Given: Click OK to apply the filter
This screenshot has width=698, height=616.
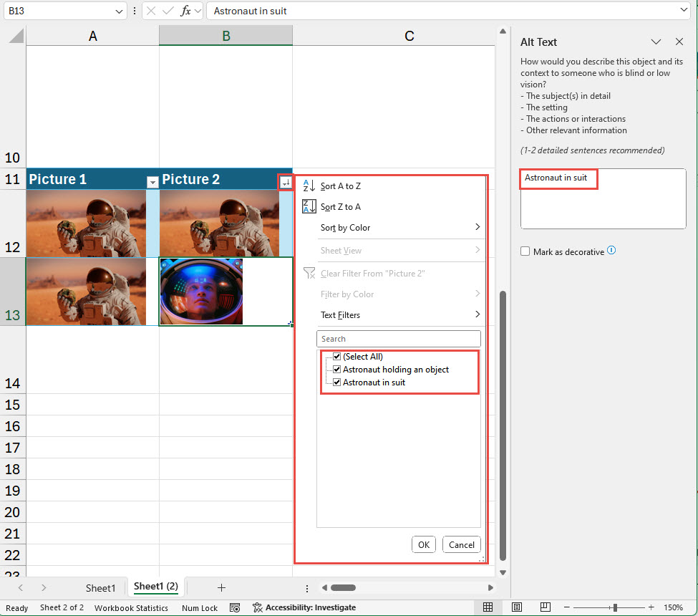Looking at the screenshot, I should pyautogui.click(x=423, y=544).
